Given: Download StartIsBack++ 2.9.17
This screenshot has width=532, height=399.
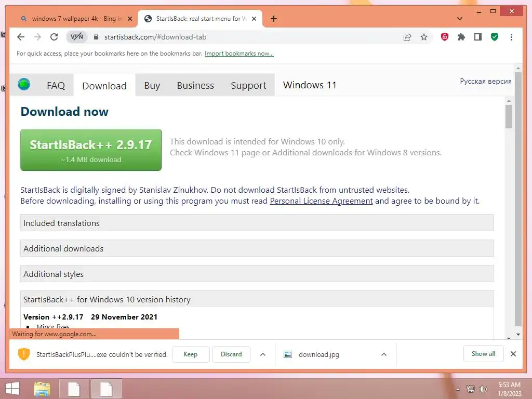Looking at the screenshot, I should pos(91,150).
